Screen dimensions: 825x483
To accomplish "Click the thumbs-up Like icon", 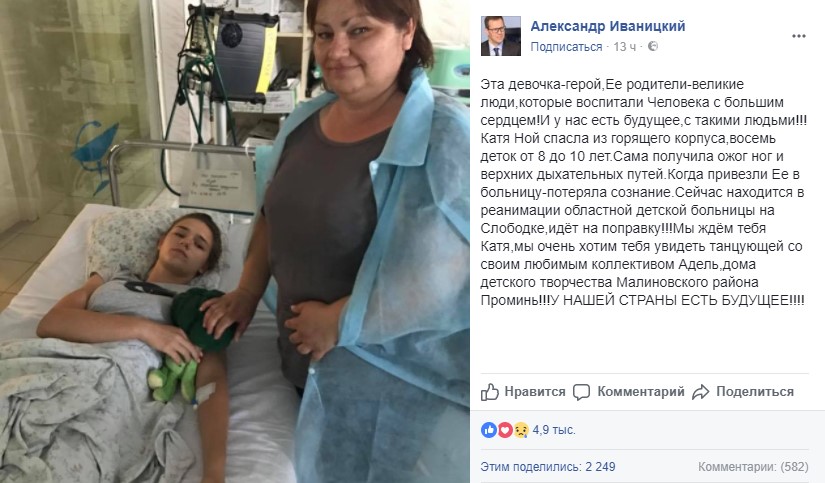I will coord(489,392).
